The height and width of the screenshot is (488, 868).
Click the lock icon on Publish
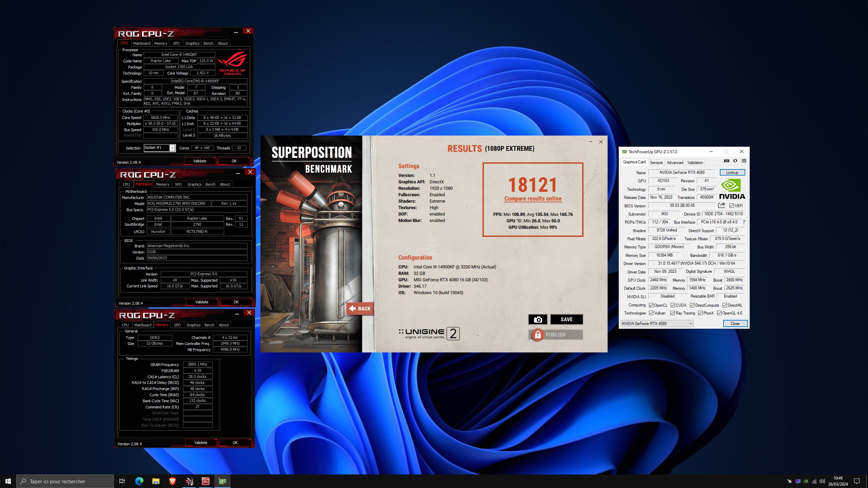pyautogui.click(x=537, y=335)
